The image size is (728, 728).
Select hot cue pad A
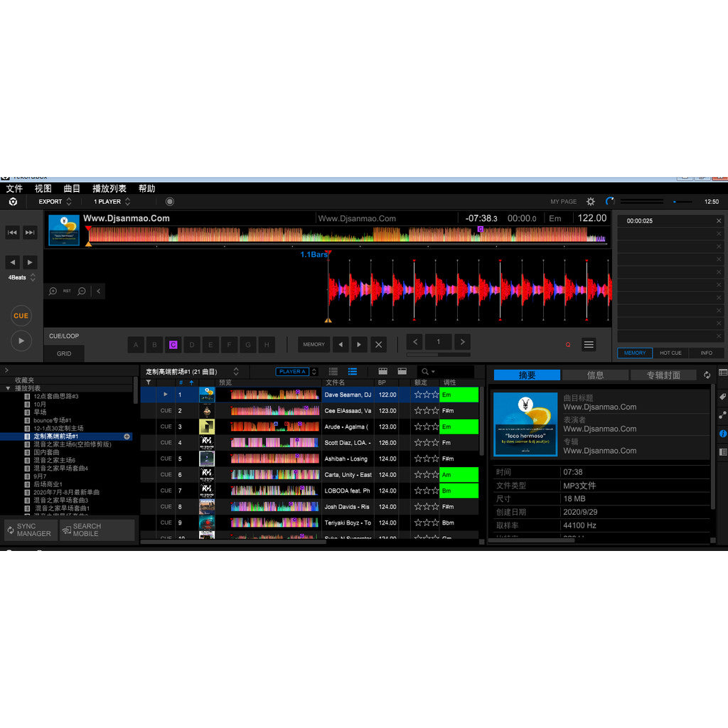[x=136, y=345]
